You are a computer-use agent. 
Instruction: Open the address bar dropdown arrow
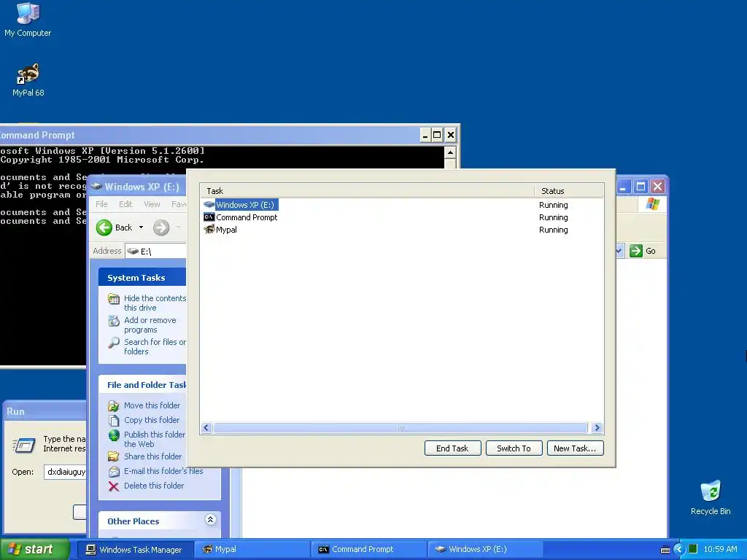point(619,251)
